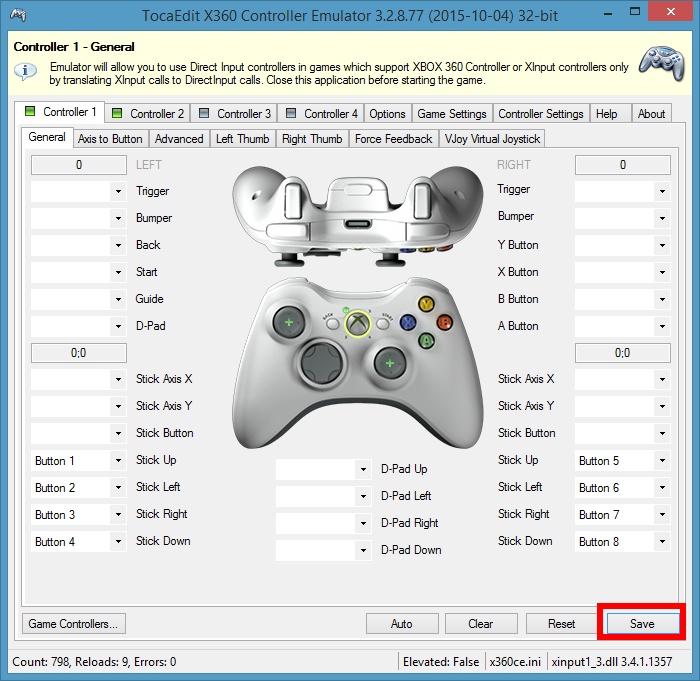
Task: Click the green A button on controller image
Action: tap(426, 341)
